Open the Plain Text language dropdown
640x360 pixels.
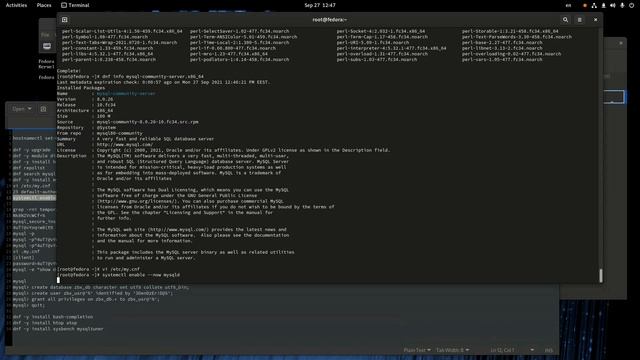[417, 350]
